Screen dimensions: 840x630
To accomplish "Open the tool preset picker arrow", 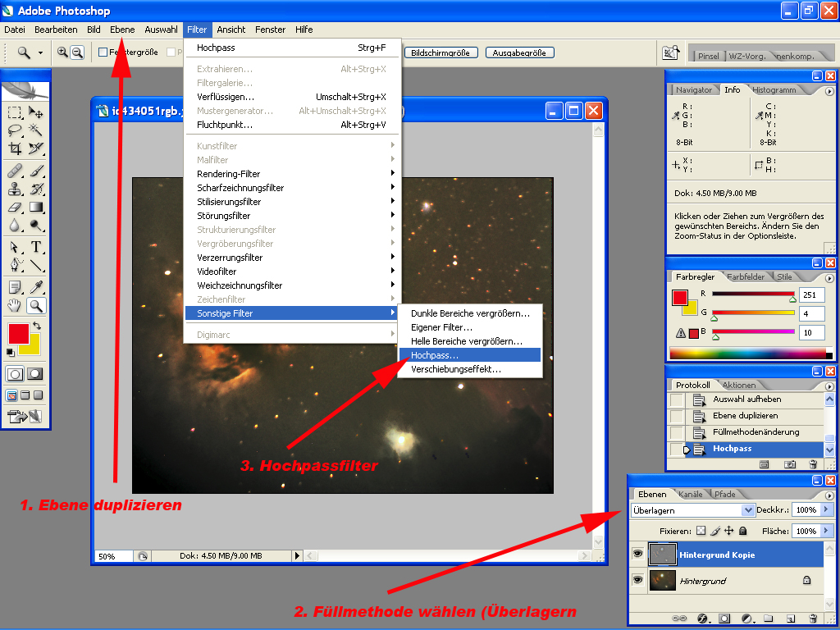I will (x=41, y=52).
